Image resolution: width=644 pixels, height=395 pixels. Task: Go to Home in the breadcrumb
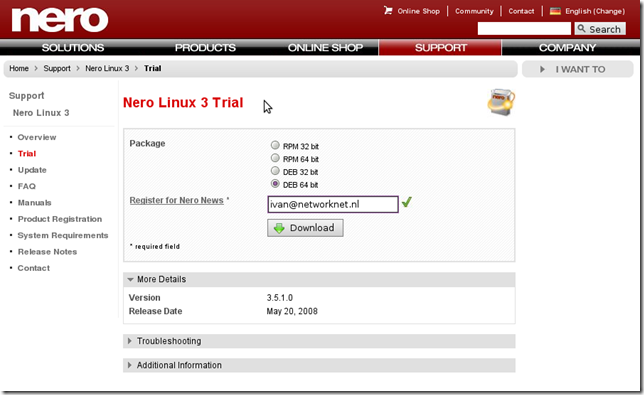click(19, 69)
